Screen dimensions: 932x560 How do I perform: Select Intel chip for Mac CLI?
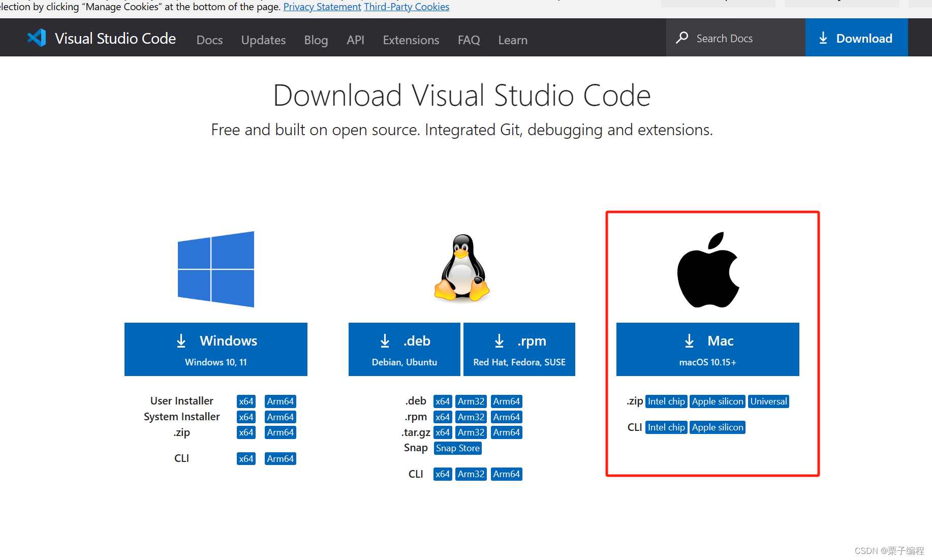(x=666, y=427)
